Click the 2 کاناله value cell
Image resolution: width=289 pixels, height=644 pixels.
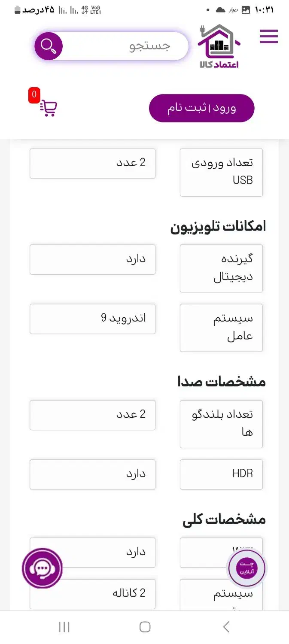[92, 593]
